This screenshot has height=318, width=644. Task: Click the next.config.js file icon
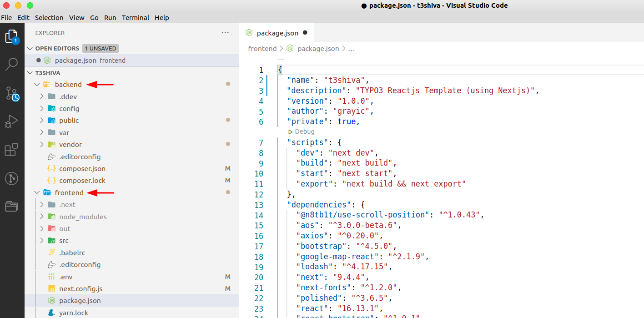(51, 289)
